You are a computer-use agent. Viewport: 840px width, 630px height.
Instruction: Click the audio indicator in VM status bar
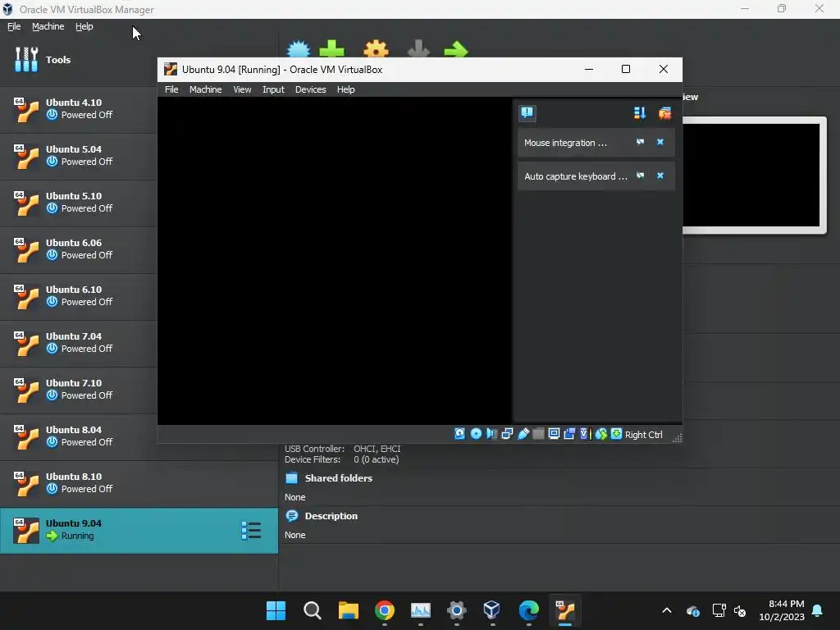coord(491,434)
